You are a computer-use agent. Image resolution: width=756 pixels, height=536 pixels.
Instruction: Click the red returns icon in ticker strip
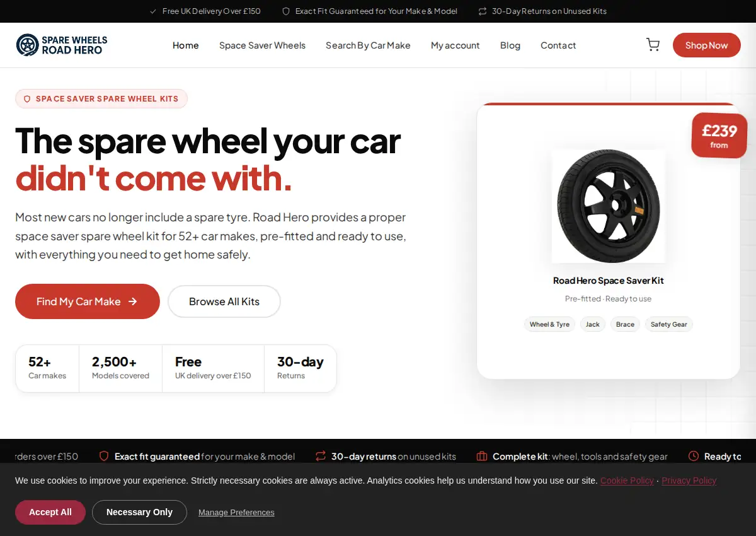[321, 456]
